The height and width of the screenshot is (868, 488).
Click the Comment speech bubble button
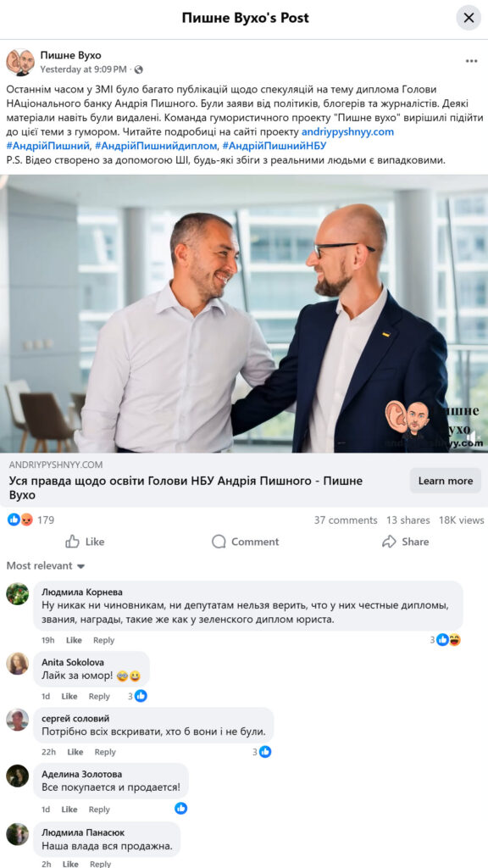[x=245, y=542]
